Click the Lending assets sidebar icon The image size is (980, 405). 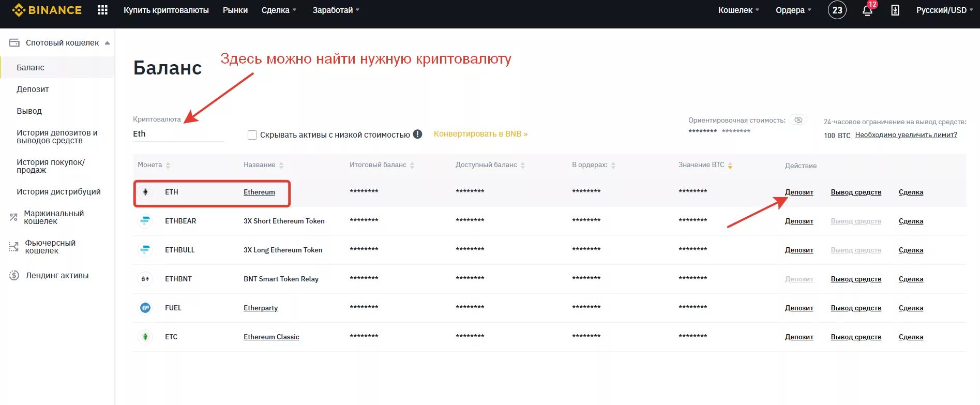point(14,276)
